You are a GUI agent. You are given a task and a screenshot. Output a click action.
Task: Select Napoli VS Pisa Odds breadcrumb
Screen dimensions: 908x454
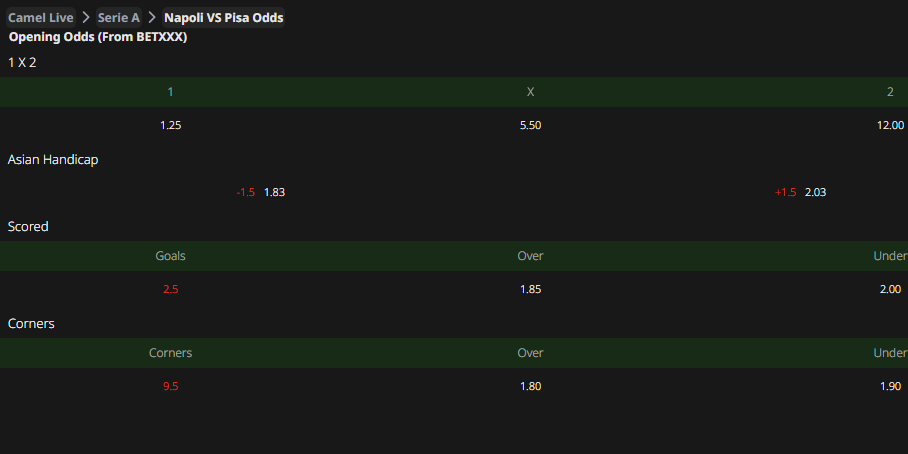click(224, 17)
